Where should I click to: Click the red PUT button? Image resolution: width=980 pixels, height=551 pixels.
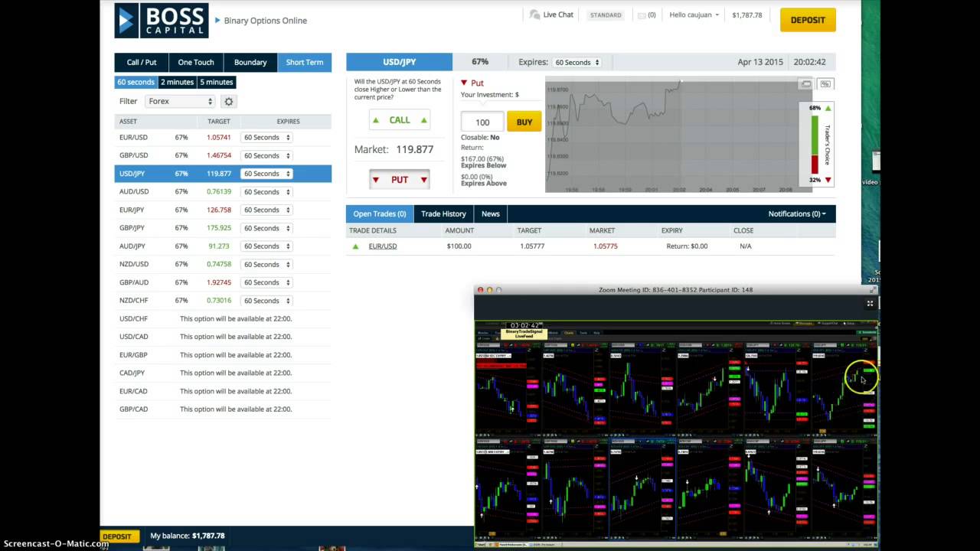pyautogui.click(x=399, y=180)
